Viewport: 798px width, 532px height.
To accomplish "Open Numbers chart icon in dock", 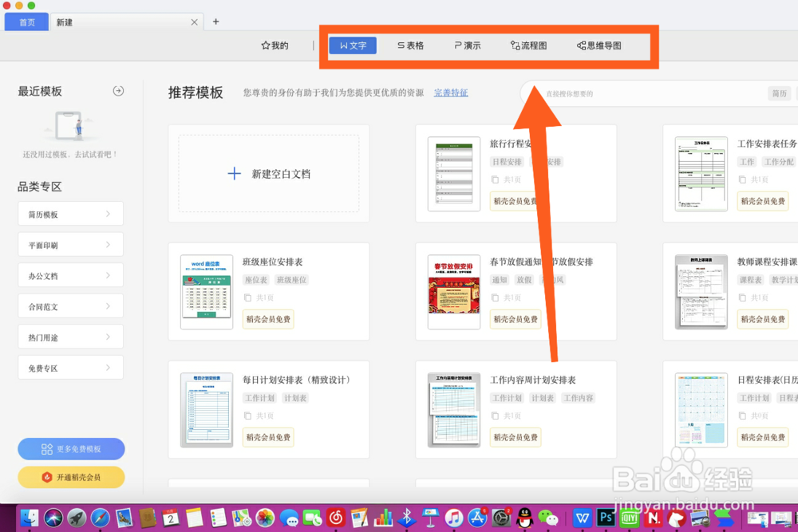I will 383,518.
